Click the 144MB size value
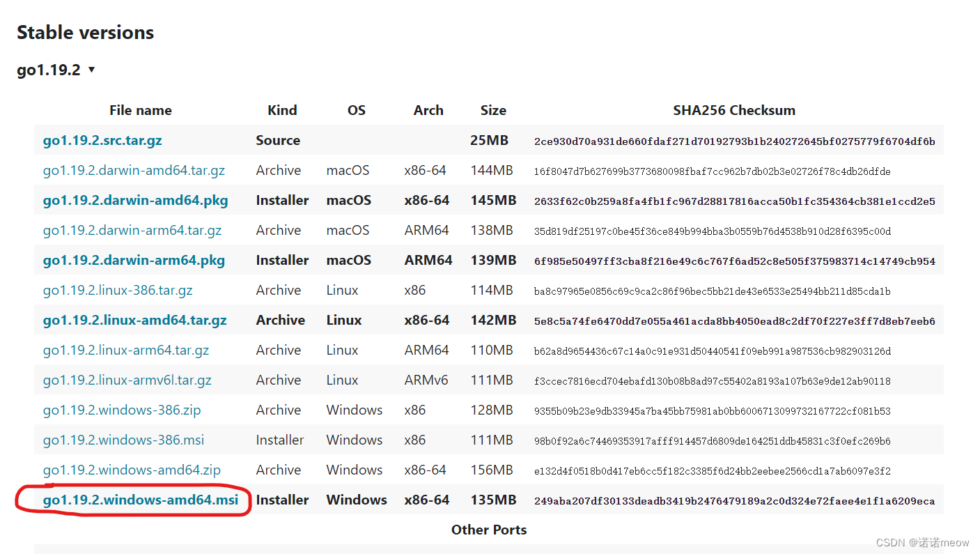This screenshot has height=554, width=980. 492,170
